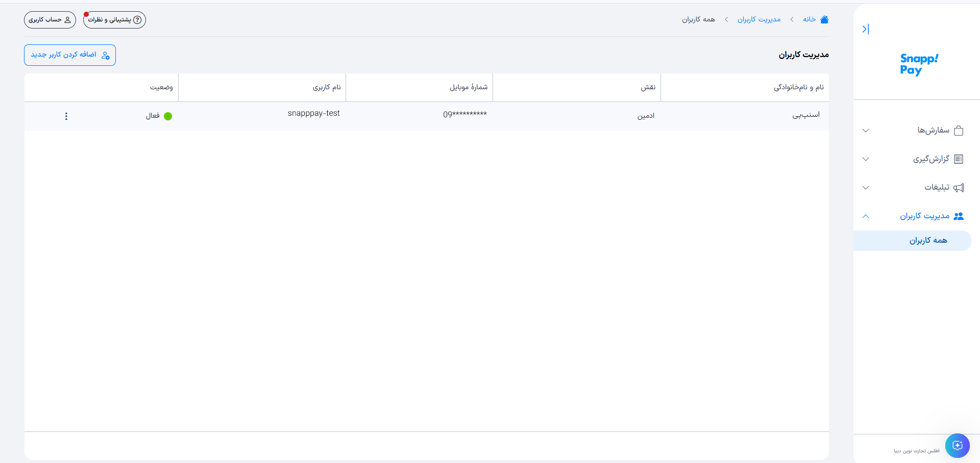
Task: Collapse the sidebar with the arrow icon
Action: pyautogui.click(x=865, y=29)
